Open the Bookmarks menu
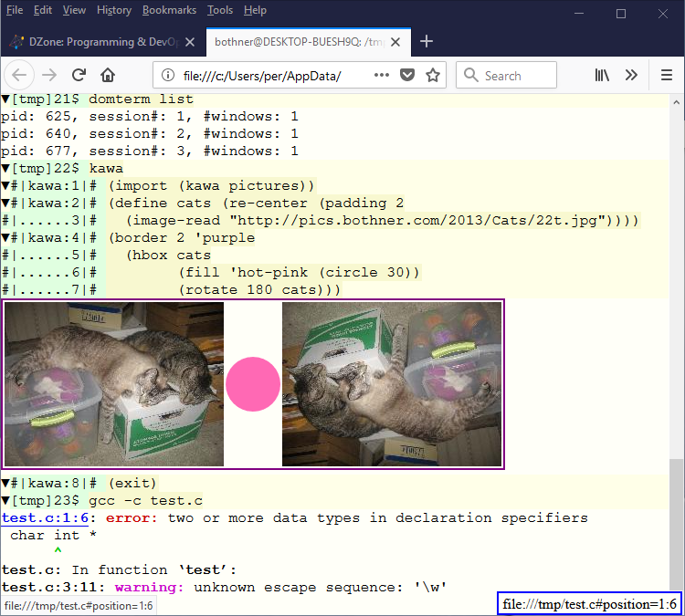 [169, 10]
